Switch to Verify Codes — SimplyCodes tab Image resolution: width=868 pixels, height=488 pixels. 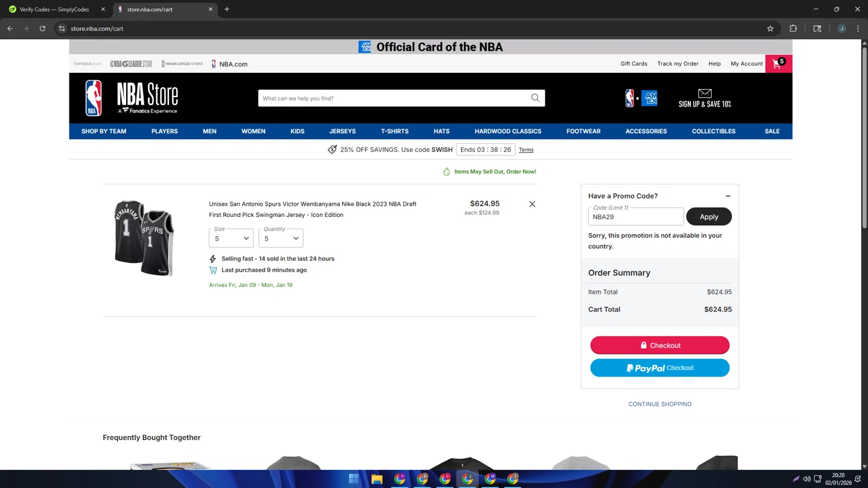tap(54, 9)
